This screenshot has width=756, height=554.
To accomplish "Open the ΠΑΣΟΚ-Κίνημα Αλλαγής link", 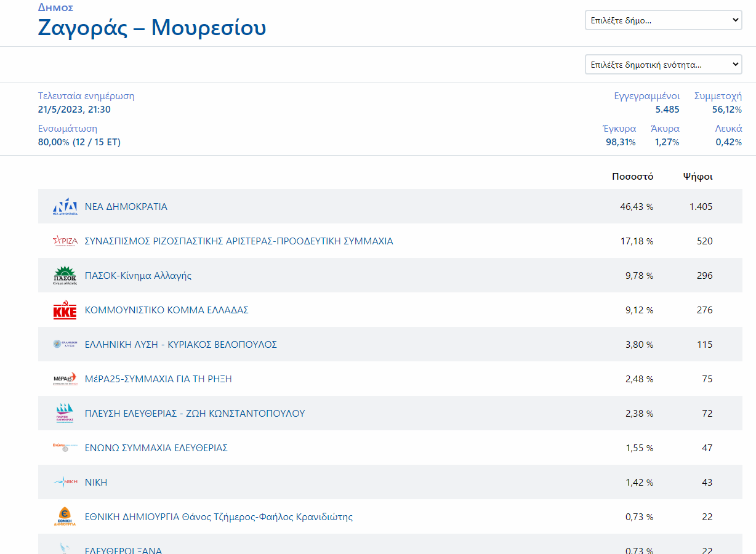I will (x=138, y=276).
